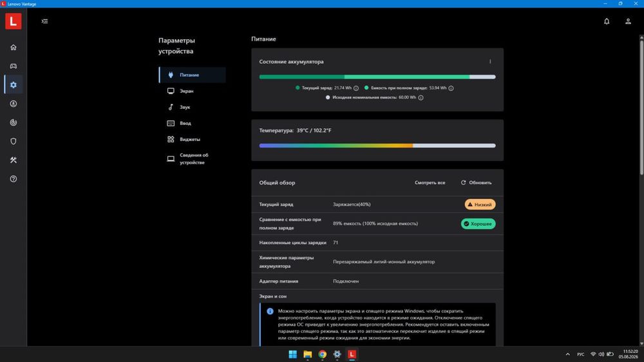
Task: Show info for Текущий заряд 21.74 Wh
Action: coord(356,88)
